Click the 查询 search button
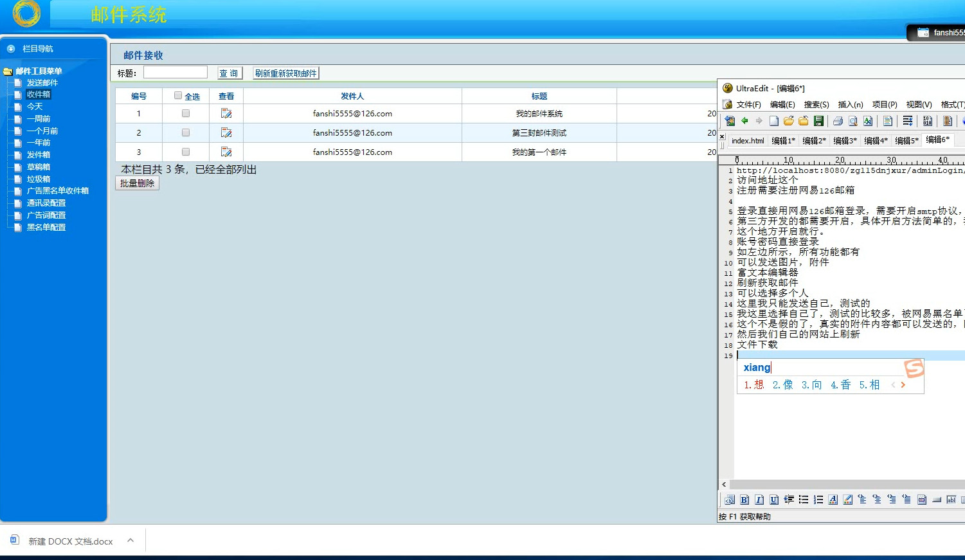This screenshot has height=560, width=965. 229,73
